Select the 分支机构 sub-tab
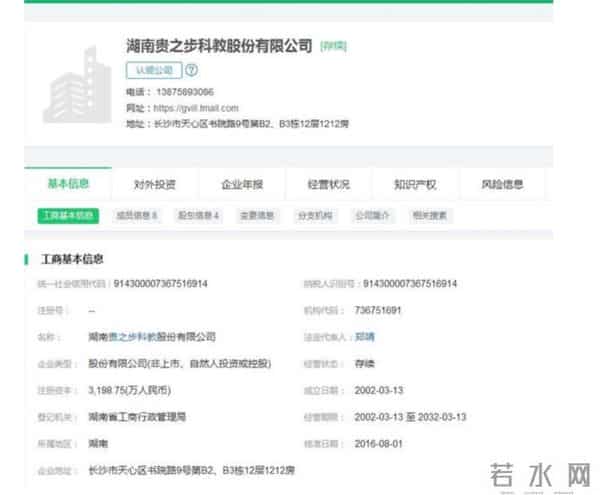The image size is (600, 495). (315, 216)
